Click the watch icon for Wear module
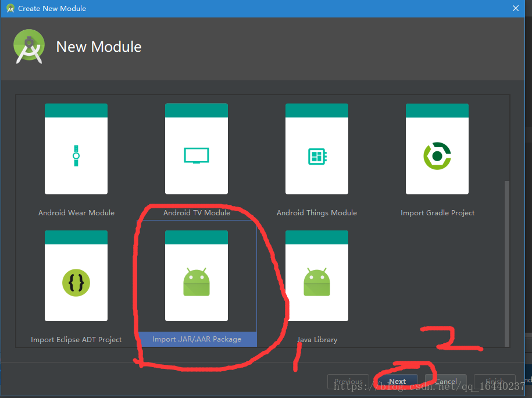This screenshot has height=398, width=532. [x=76, y=156]
